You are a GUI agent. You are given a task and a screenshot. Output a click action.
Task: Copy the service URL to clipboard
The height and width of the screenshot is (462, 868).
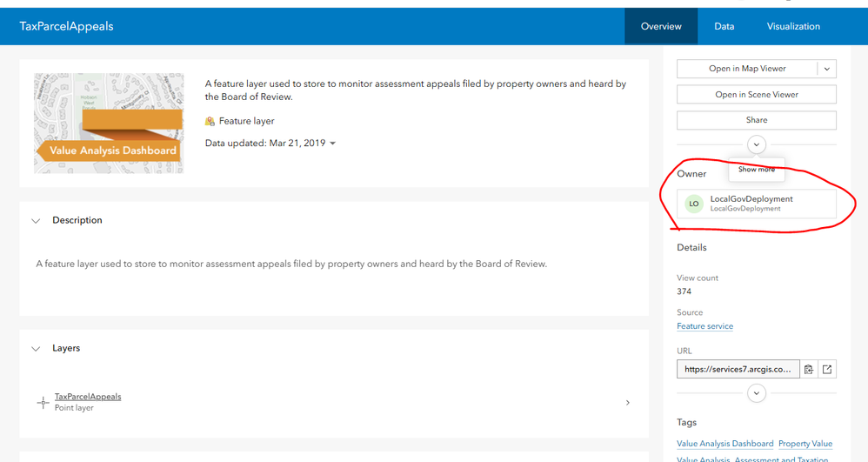(x=809, y=370)
